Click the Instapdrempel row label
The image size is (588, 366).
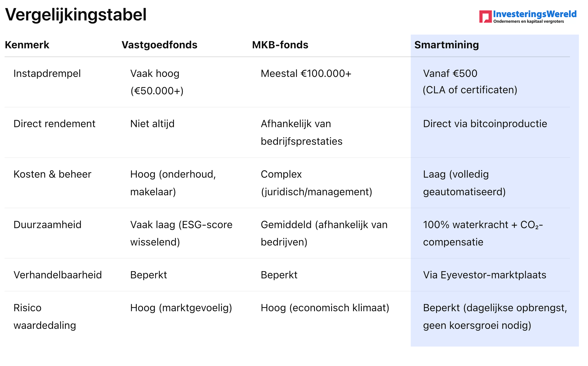[47, 73]
